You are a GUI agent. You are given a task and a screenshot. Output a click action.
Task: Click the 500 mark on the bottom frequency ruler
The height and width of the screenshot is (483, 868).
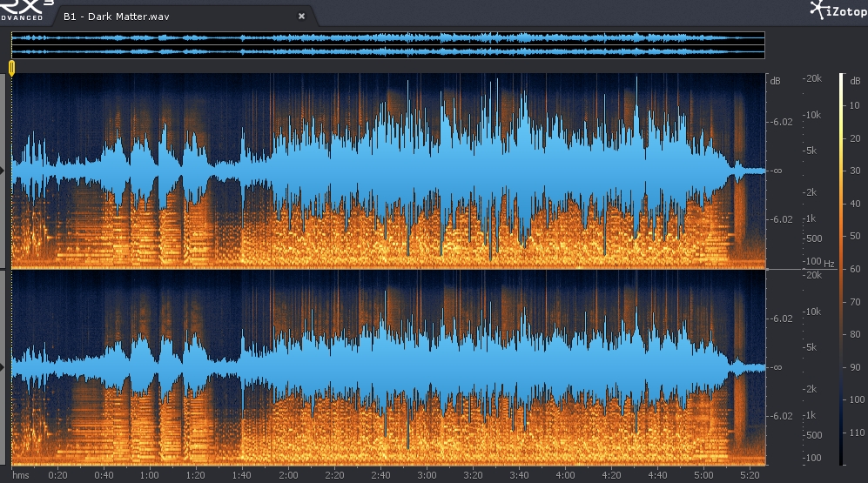point(815,435)
